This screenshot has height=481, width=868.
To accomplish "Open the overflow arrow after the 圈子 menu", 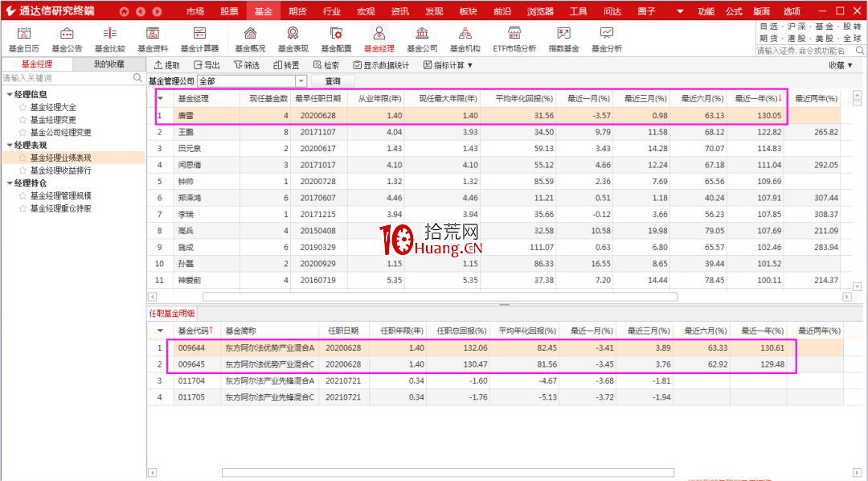I will [x=680, y=11].
